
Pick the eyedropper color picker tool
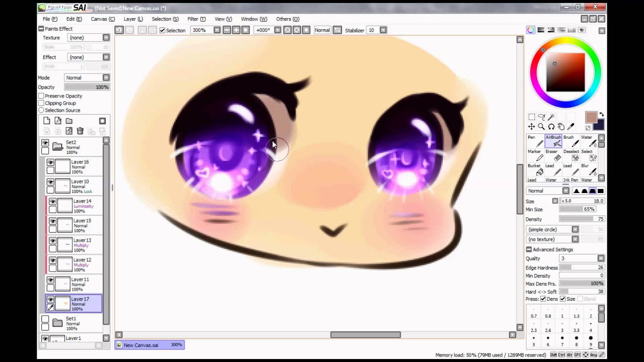coord(571,127)
